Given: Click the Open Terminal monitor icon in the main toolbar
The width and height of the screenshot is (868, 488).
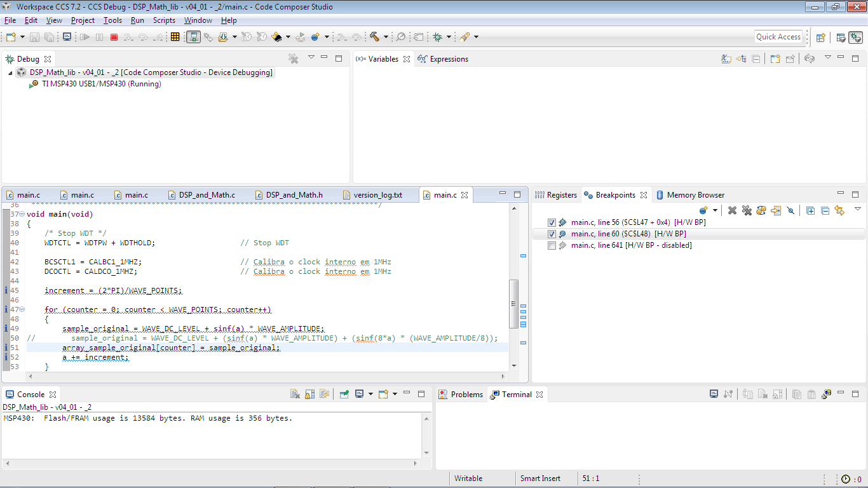Looking at the screenshot, I should pos(67,37).
